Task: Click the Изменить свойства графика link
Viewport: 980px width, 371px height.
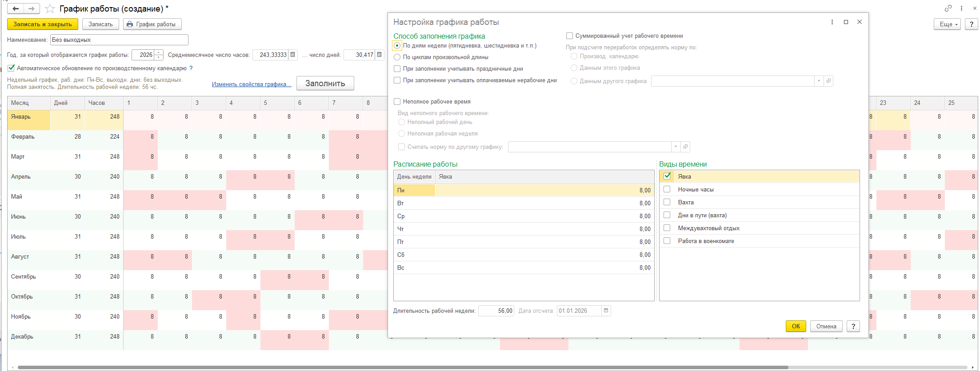Action: coord(252,84)
